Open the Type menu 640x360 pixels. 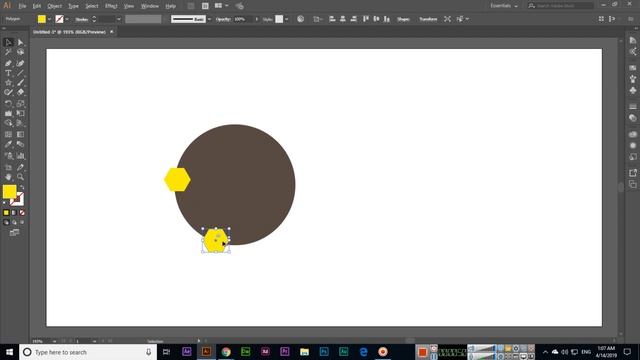point(73,6)
